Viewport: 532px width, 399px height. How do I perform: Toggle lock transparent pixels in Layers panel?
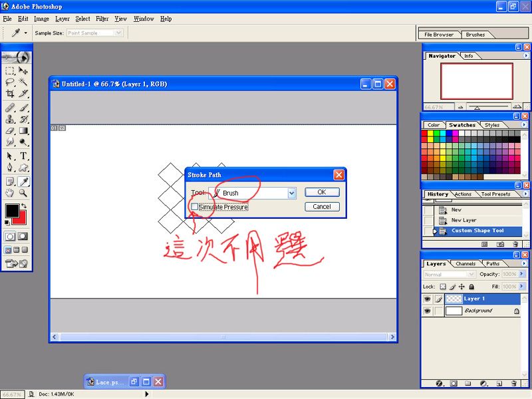(x=443, y=287)
